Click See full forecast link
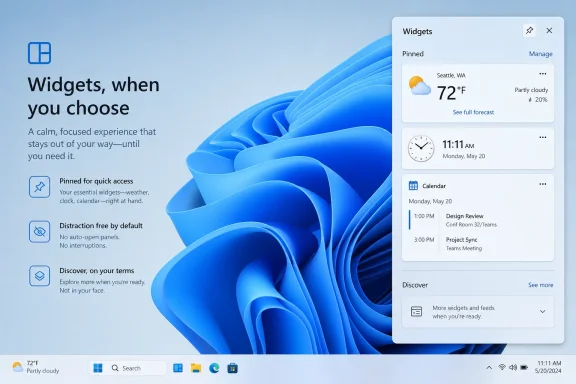576x384 pixels. coord(473,112)
